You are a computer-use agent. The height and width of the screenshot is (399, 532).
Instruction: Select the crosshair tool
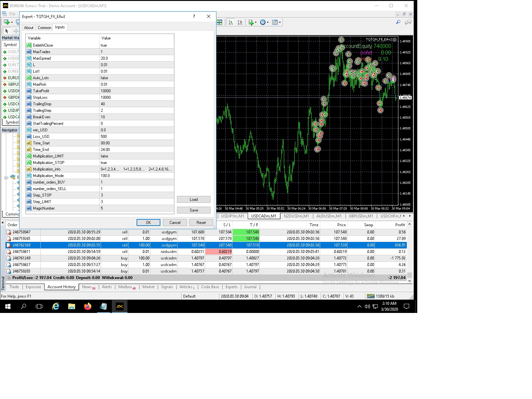click(16, 31)
